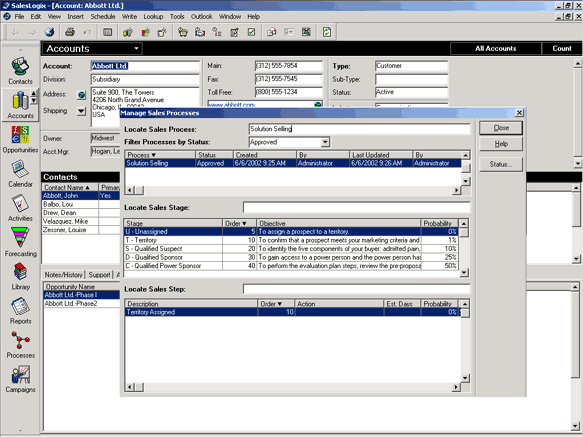Click the All Accounts button
This screenshot has width=583, height=437.
tap(496, 49)
